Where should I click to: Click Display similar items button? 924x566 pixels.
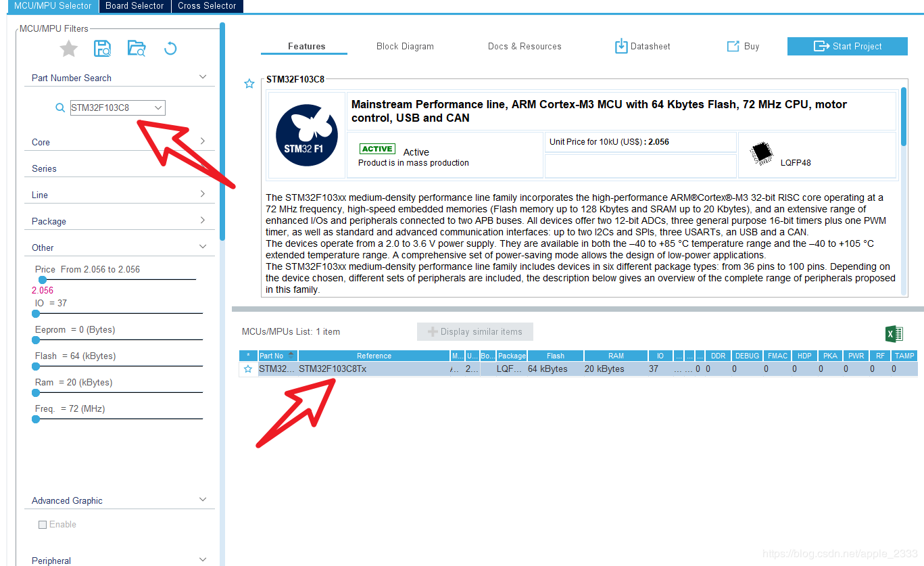click(x=475, y=331)
